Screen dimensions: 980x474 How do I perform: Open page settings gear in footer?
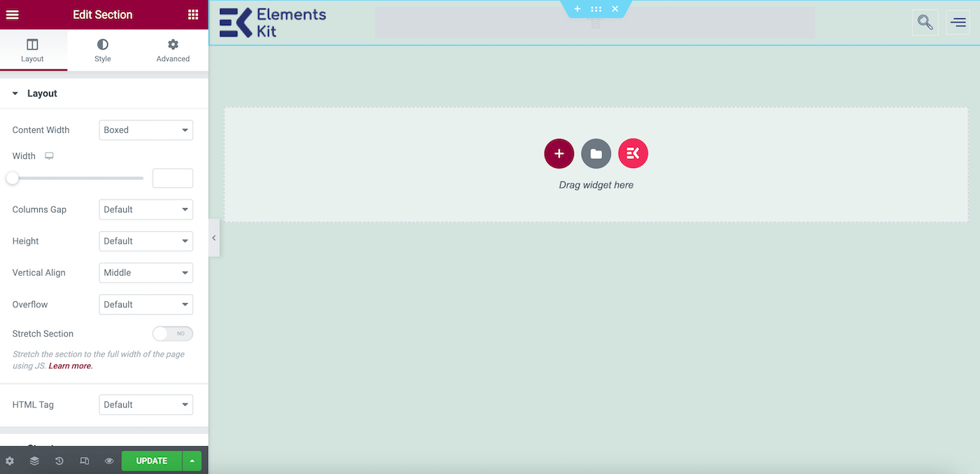[x=10, y=461]
